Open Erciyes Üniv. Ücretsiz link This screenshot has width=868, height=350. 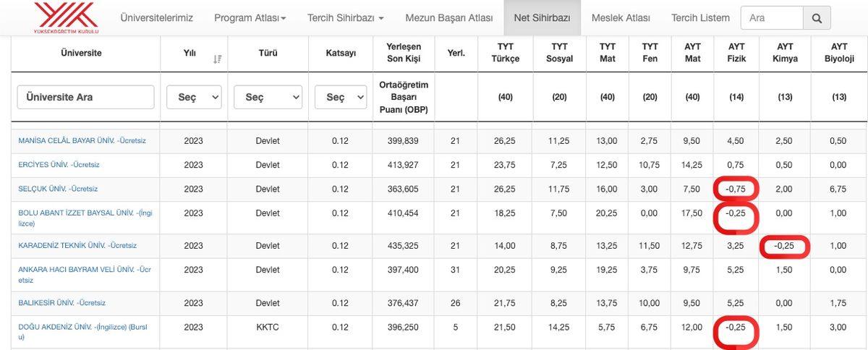click(x=59, y=165)
